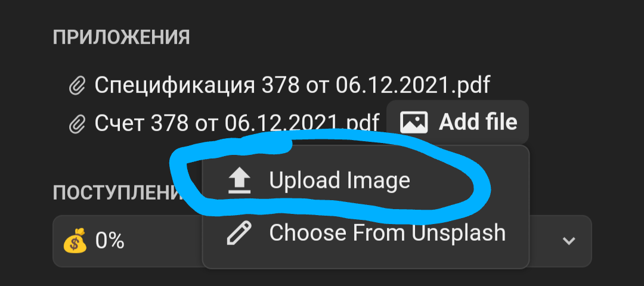
Task: Choose From Unsplash menu option
Action: [x=366, y=232]
